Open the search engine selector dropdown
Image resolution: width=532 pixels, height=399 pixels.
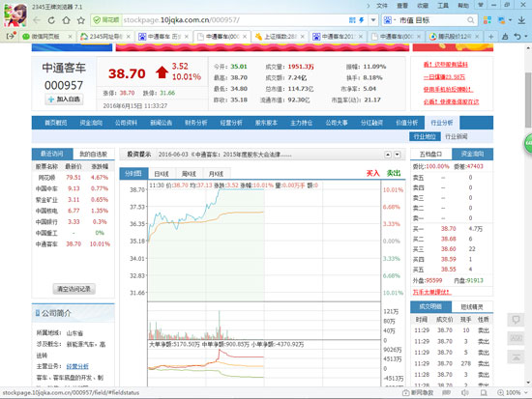pyautogui.click(x=389, y=20)
